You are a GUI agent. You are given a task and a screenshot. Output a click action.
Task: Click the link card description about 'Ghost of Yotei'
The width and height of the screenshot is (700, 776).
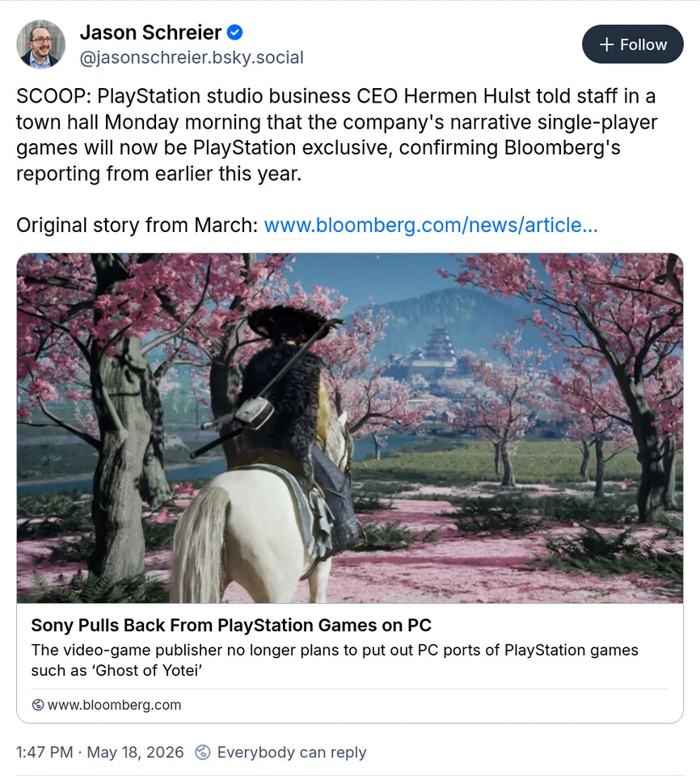(335, 660)
